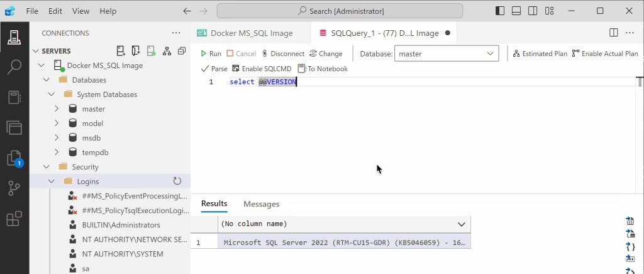Select the sa login
Viewport: 644px width, 274px height.
[86, 268]
